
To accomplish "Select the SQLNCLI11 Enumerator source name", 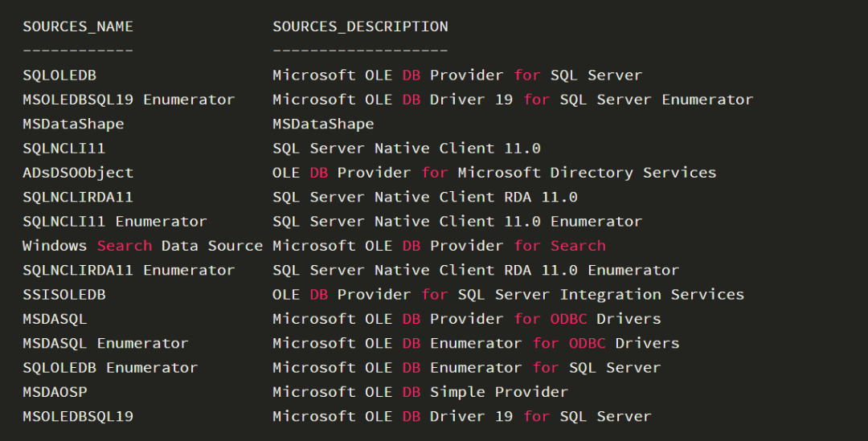I will [114, 222].
